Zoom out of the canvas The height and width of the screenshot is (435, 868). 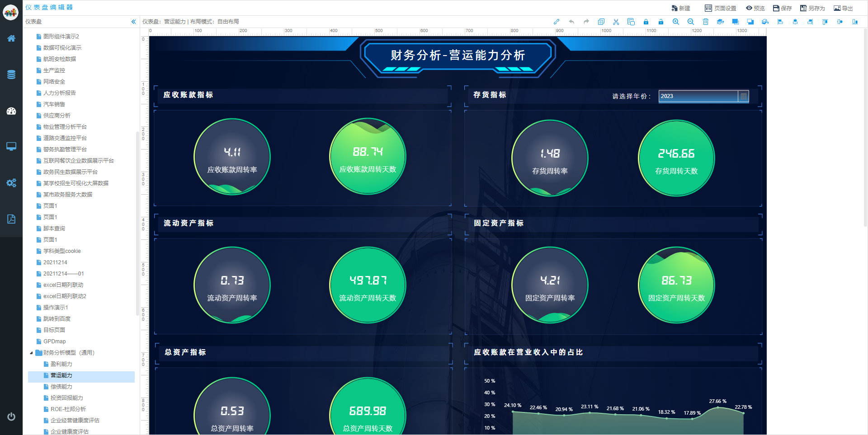point(691,22)
